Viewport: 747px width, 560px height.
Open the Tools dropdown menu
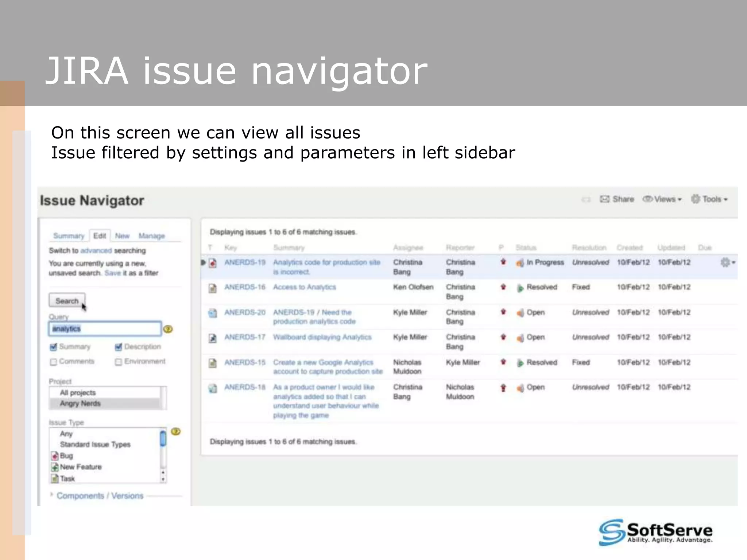pos(709,199)
